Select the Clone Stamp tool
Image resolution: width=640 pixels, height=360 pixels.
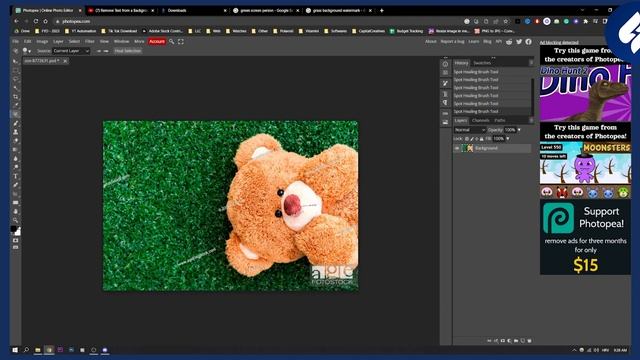16,132
